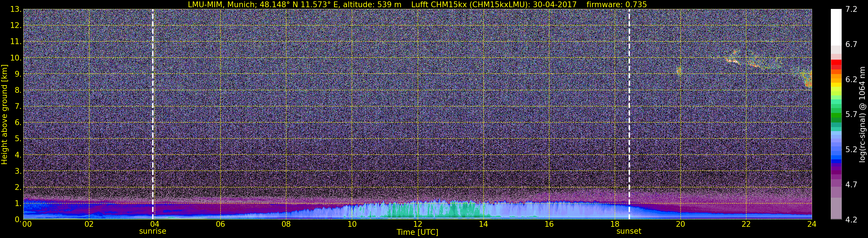Click the height axis tick label '6.'
The image size is (868, 238).
coord(18,122)
